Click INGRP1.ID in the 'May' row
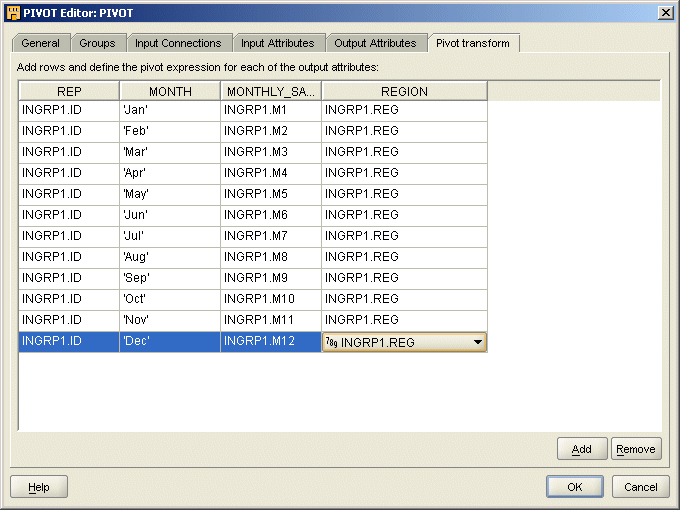Viewport: 680px width, 510px height. (69, 194)
